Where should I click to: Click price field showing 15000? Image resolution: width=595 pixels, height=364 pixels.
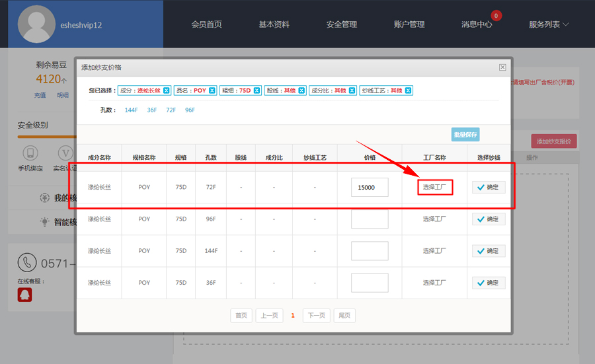coord(370,188)
